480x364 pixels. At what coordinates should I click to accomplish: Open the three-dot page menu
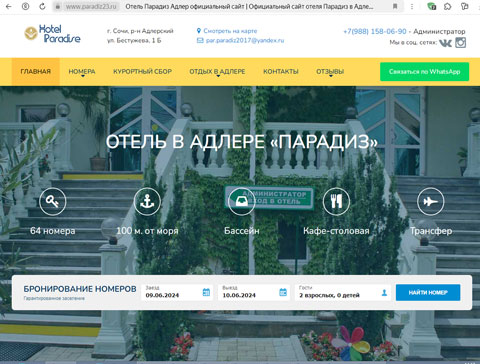412,7
